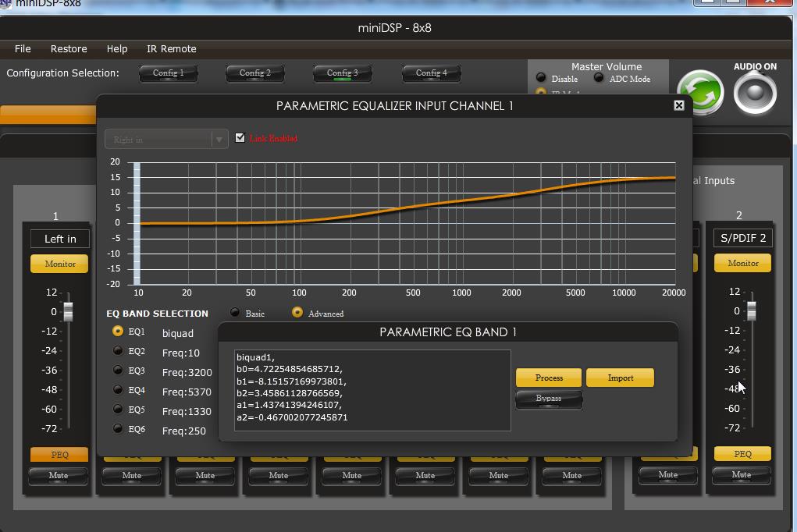The height and width of the screenshot is (532, 797).
Task: Select EQ5 band radio button
Action: click(x=117, y=409)
